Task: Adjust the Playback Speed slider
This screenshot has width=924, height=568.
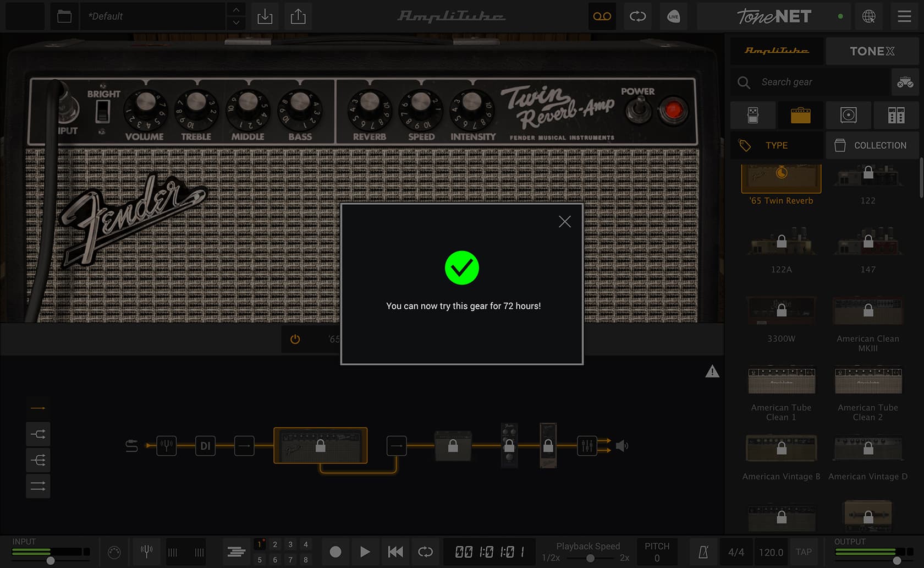Action: 590,558
